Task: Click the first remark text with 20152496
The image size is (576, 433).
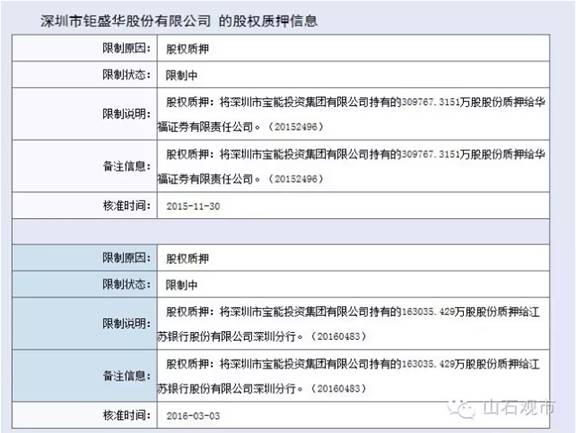Action: click(x=351, y=166)
